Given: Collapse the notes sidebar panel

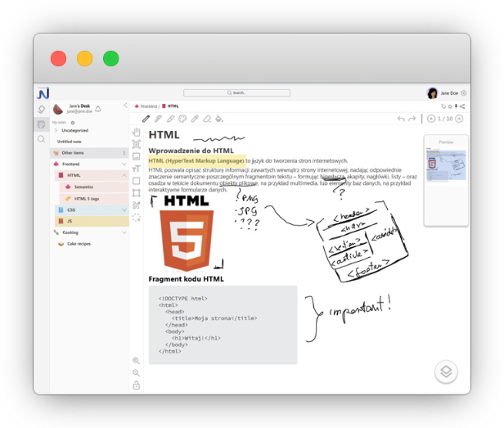Looking at the screenshot, I should click(125, 106).
